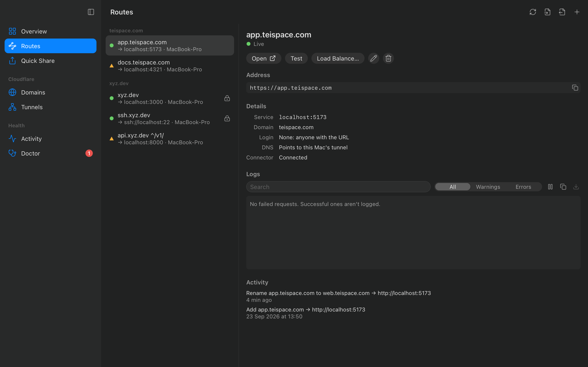Viewport: 588px width, 367px height.
Task: Click the export file icon in toolbar
Action: tap(562, 12)
